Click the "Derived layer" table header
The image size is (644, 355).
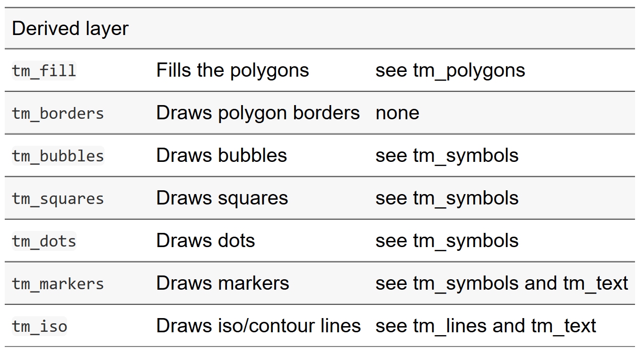(x=70, y=28)
